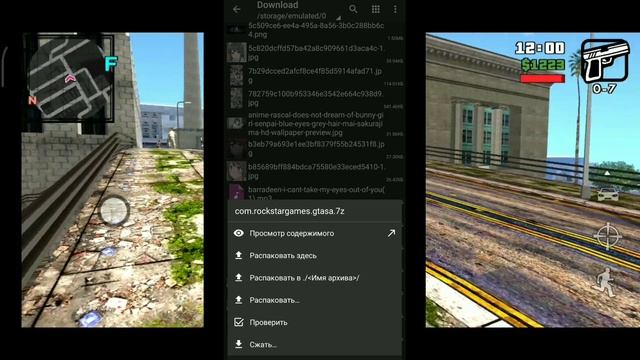640x360 pixels.
Task: Tap the pink player arrow on minimap
Action: [x=70, y=78]
